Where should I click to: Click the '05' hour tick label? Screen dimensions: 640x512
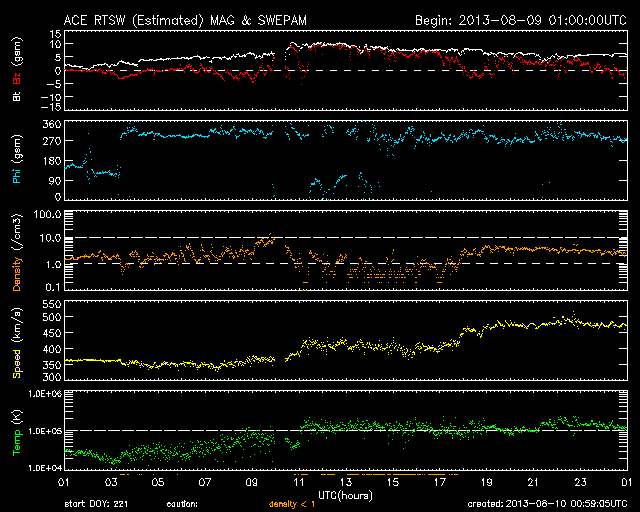pyautogui.click(x=158, y=483)
